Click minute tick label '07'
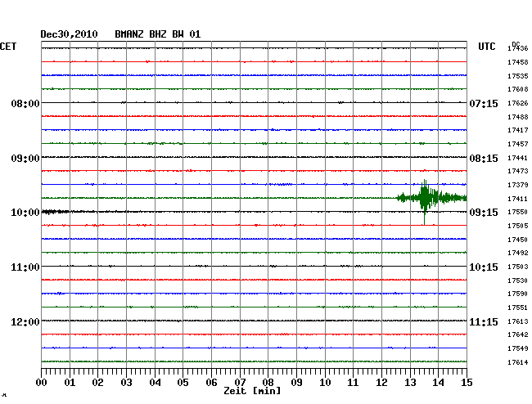Viewport: 532px width, 404px height. 240,383
